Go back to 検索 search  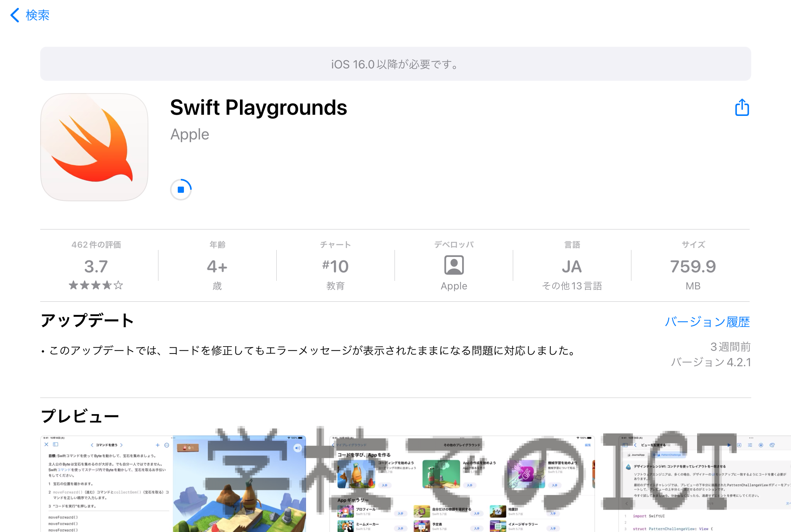[30, 15]
